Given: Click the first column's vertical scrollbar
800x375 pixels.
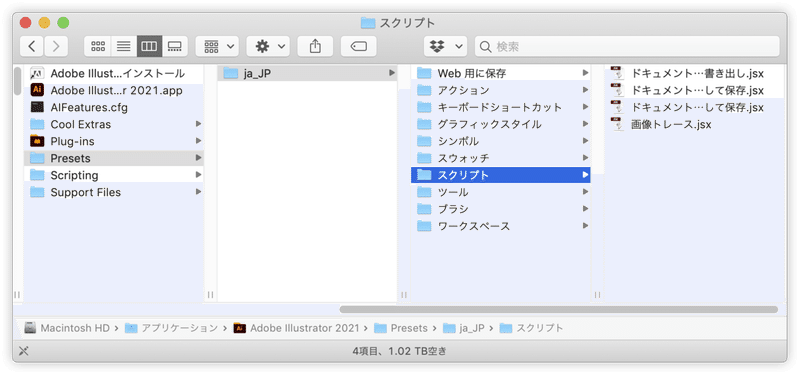Looking at the screenshot, I should click(17, 81).
